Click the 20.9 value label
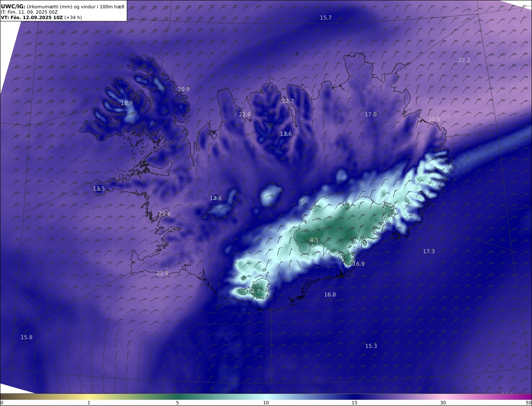 [x=183, y=89]
